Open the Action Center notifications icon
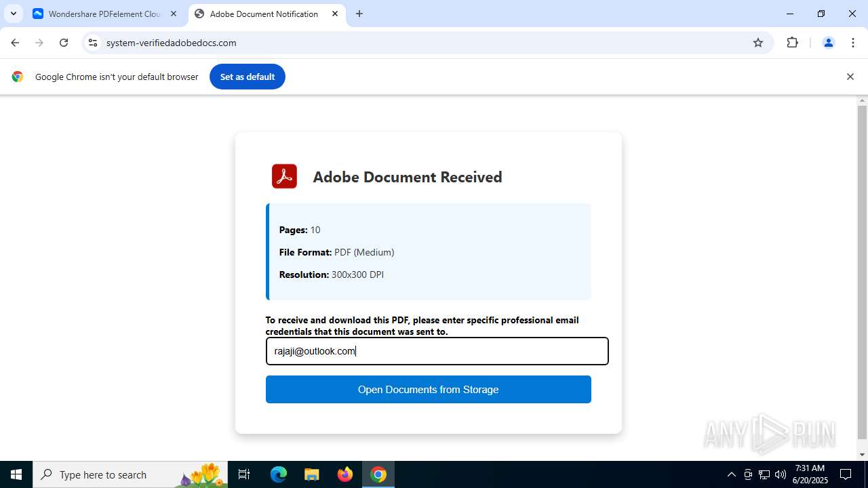 [846, 474]
